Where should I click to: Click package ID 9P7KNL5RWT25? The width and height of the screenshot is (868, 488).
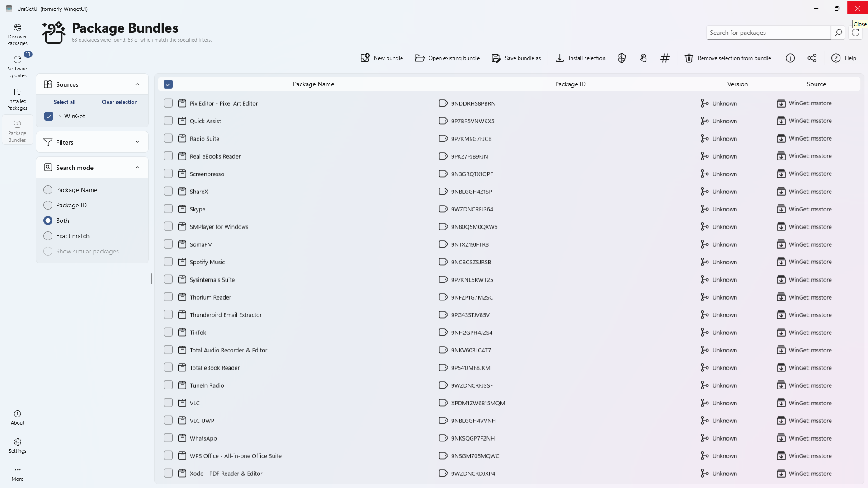pyautogui.click(x=472, y=280)
